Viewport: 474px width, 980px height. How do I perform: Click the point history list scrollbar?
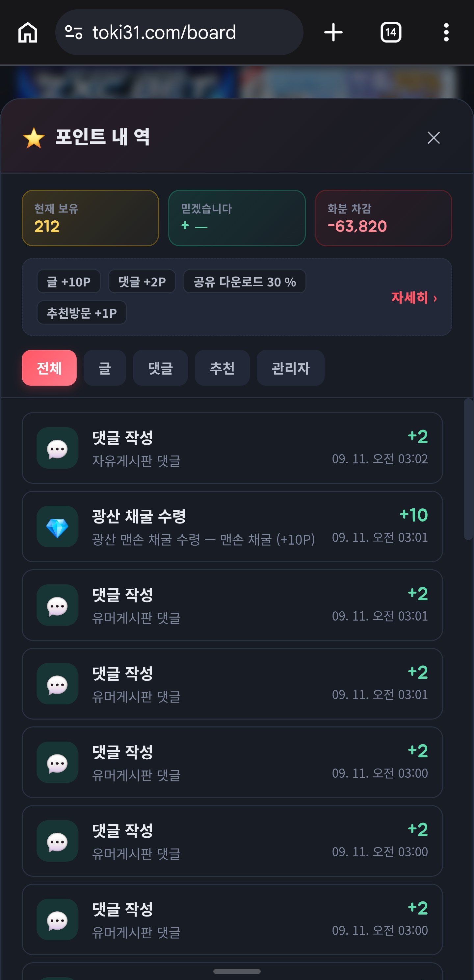pyautogui.click(x=468, y=469)
